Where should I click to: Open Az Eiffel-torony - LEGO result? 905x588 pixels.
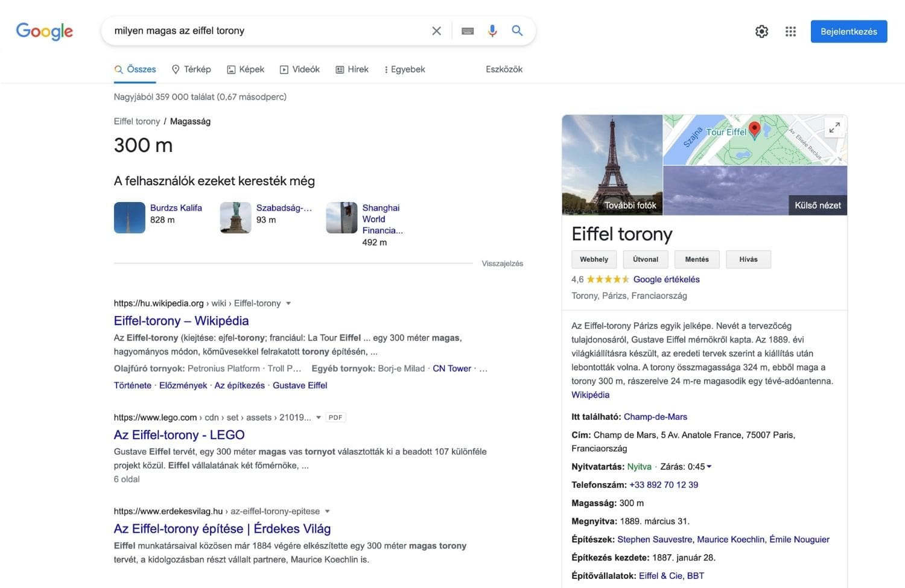pos(179,435)
